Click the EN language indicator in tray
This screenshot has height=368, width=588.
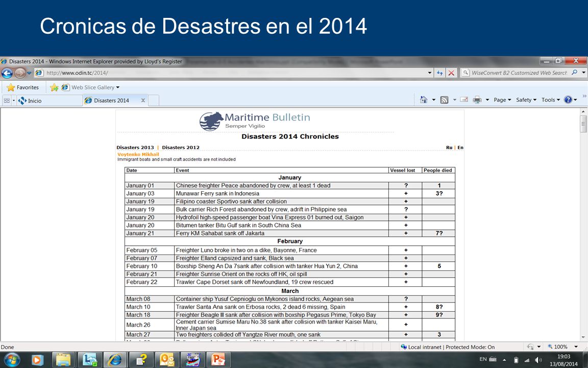coord(483,359)
